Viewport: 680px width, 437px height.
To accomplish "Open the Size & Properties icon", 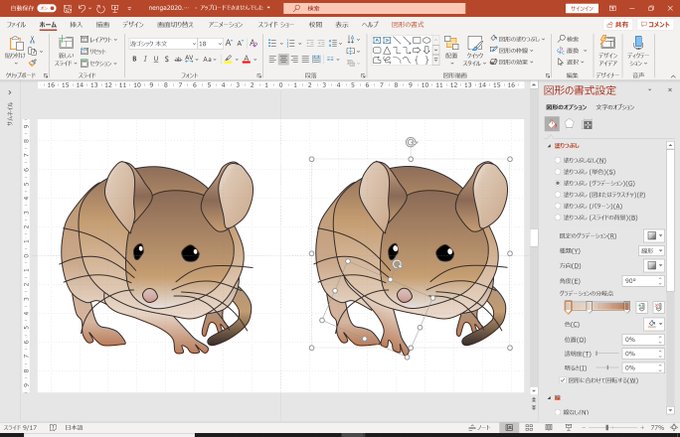I will (x=588, y=124).
